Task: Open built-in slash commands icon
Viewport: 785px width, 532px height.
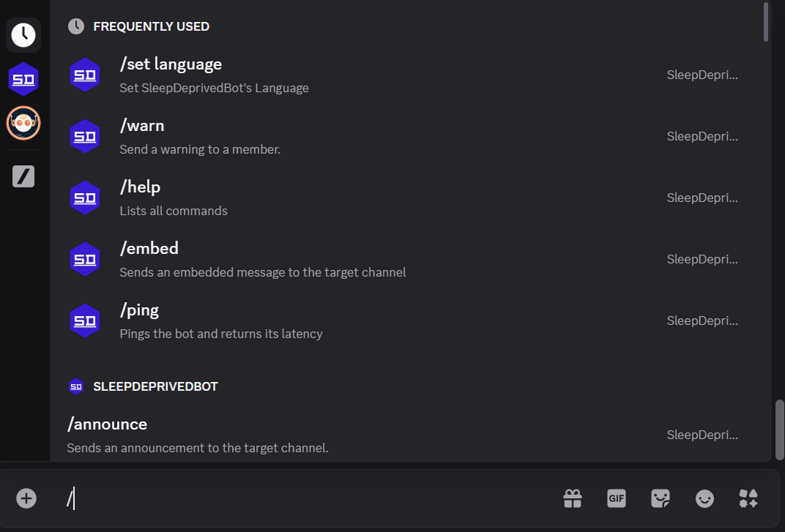Action: tap(23, 176)
